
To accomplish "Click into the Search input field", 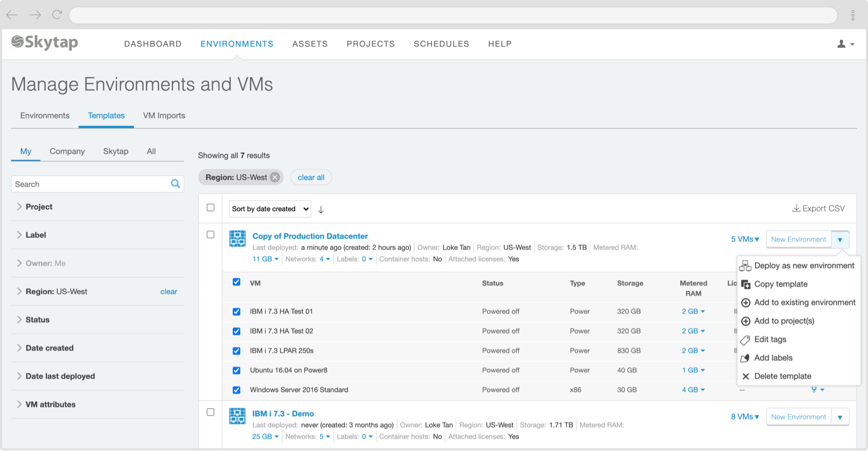I will [90, 184].
